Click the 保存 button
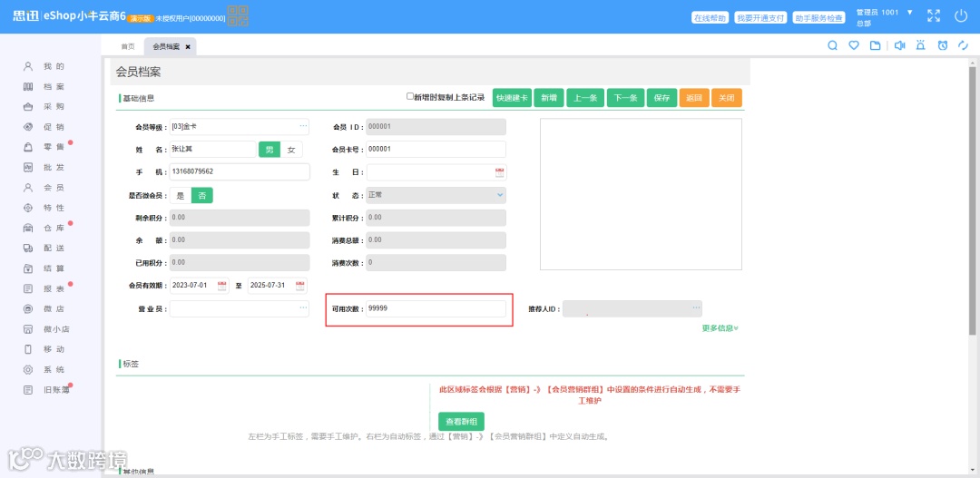 coord(661,98)
